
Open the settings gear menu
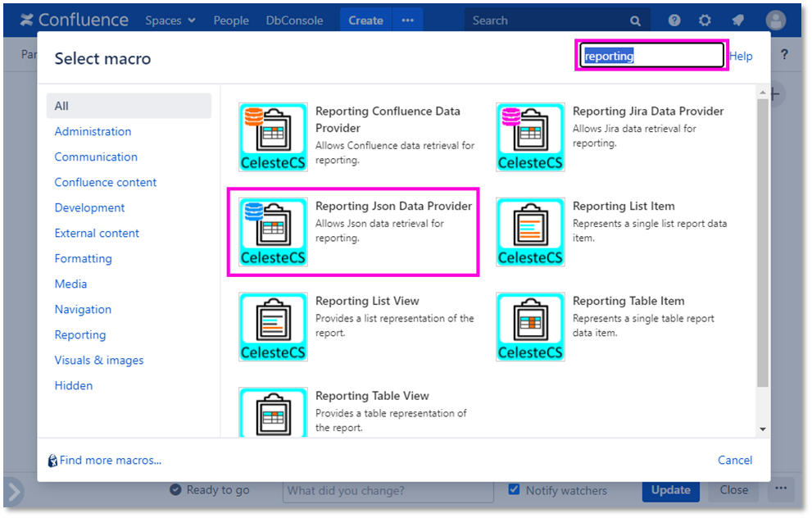click(x=705, y=20)
